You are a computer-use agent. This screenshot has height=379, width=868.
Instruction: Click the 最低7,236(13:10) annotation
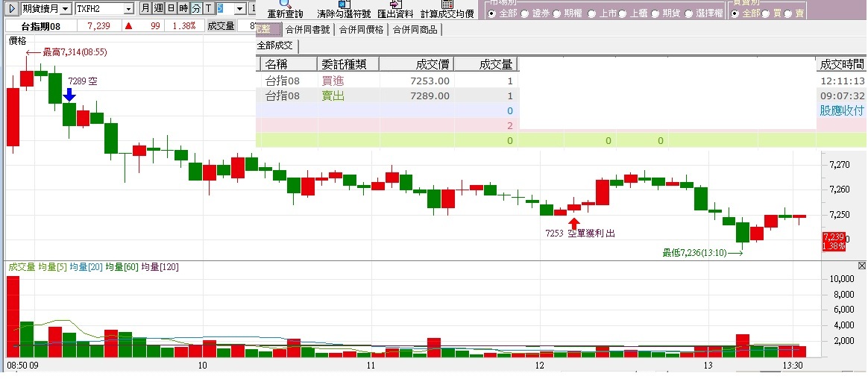tap(694, 253)
